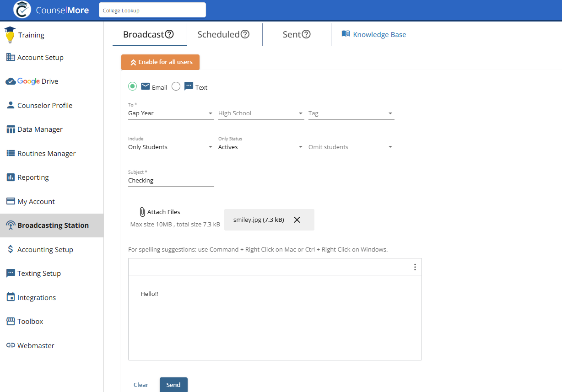
Task: Click the Knowledge Base book icon
Action: 346,34
